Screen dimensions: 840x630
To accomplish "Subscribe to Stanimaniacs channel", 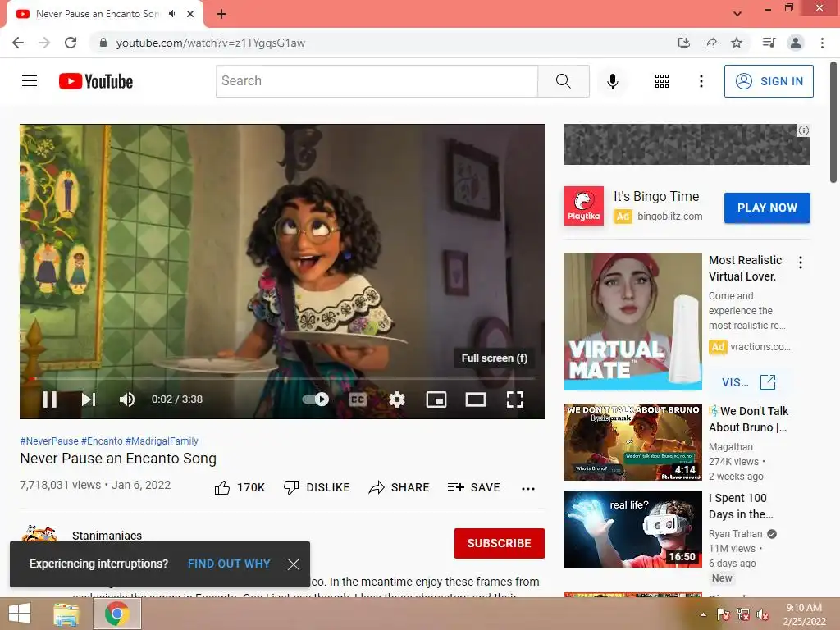I will [500, 543].
